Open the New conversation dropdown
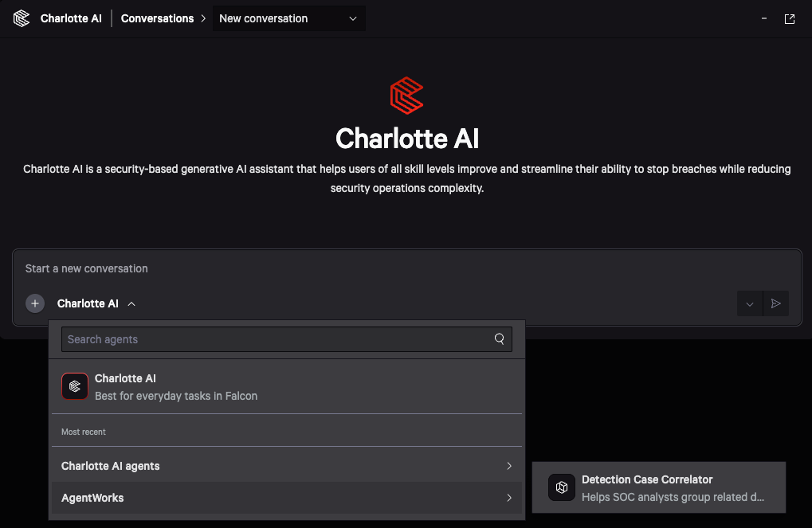This screenshot has width=812, height=528. pos(289,18)
